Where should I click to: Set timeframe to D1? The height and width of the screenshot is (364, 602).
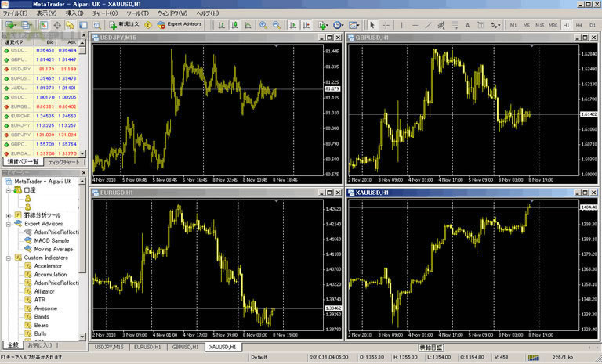coord(593,25)
